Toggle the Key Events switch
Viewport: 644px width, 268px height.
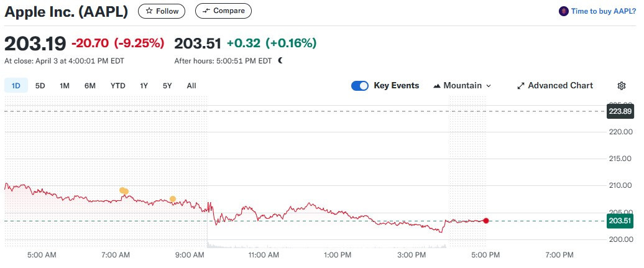click(x=360, y=86)
